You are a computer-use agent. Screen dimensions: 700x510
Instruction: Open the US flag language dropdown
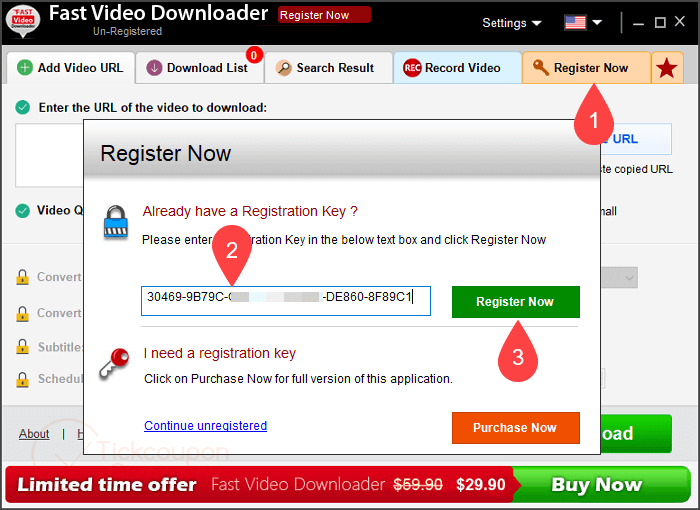click(x=583, y=22)
